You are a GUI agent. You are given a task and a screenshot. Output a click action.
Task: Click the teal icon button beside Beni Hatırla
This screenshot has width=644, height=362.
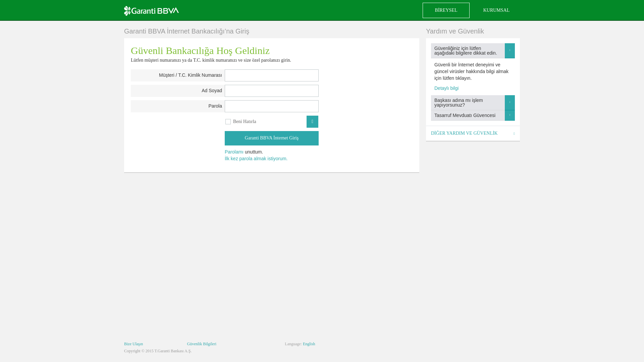[x=312, y=122]
